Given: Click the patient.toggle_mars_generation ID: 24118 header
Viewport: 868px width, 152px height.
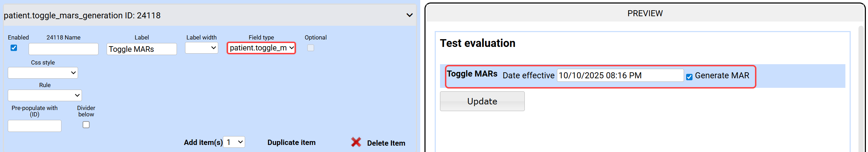Looking at the screenshot, I should click(x=82, y=16).
